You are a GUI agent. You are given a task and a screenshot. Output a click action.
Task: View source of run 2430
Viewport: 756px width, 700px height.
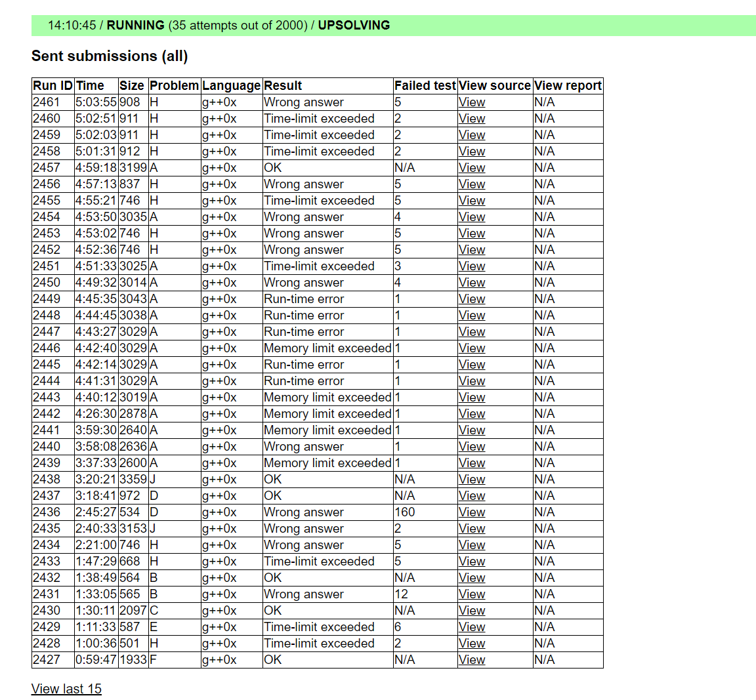[x=472, y=611]
